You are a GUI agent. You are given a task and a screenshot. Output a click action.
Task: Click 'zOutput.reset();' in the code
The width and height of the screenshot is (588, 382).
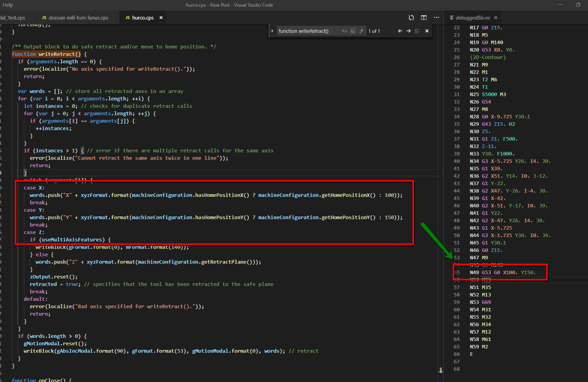[x=54, y=277]
